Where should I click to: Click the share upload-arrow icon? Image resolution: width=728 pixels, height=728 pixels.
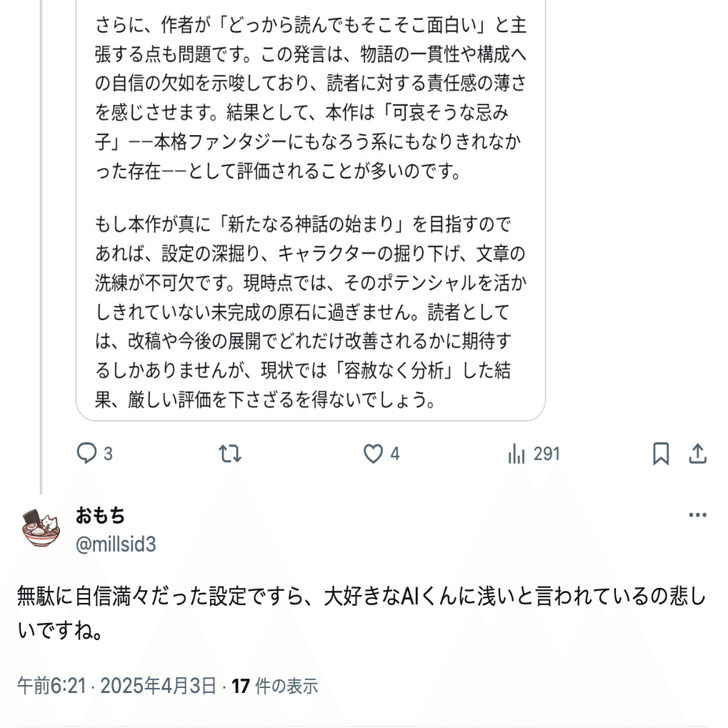[697, 454]
